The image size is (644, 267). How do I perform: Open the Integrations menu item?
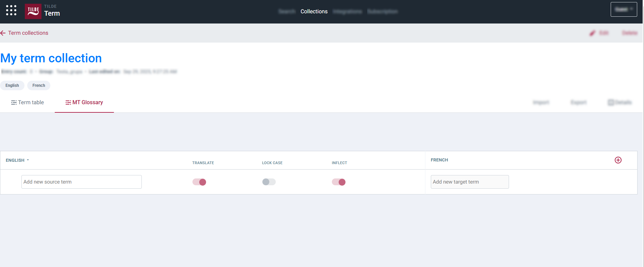(347, 12)
